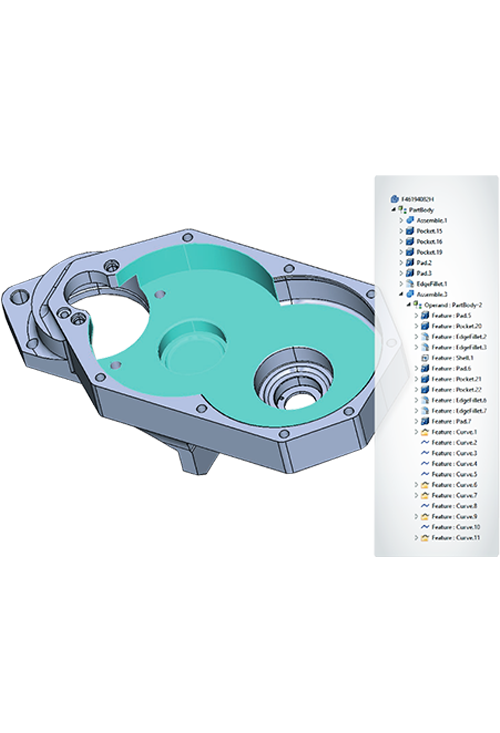Select the Pad.2 label
The height and width of the screenshot is (733, 500).
click(424, 263)
